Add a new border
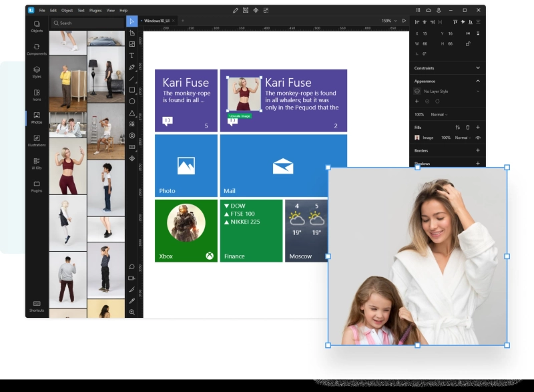 click(478, 150)
